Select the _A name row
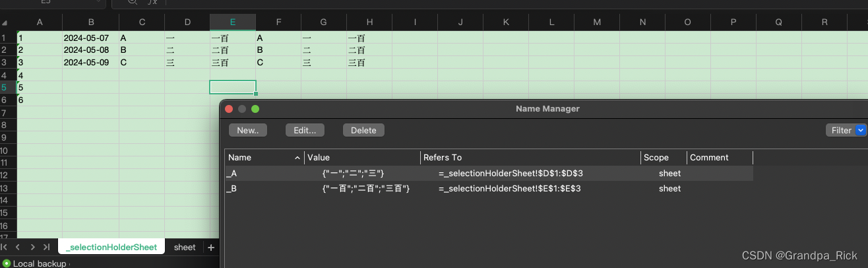Viewport: 868px width, 268px height. [489, 173]
